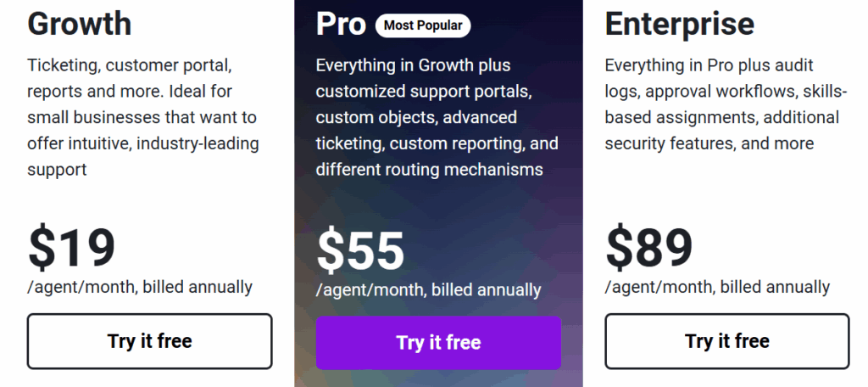Click billed annually text under $55
Screen dimensions: 868x387
click(486, 290)
